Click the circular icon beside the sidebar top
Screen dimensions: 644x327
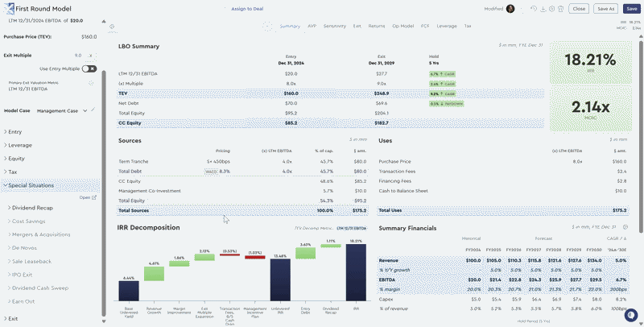point(112,27)
